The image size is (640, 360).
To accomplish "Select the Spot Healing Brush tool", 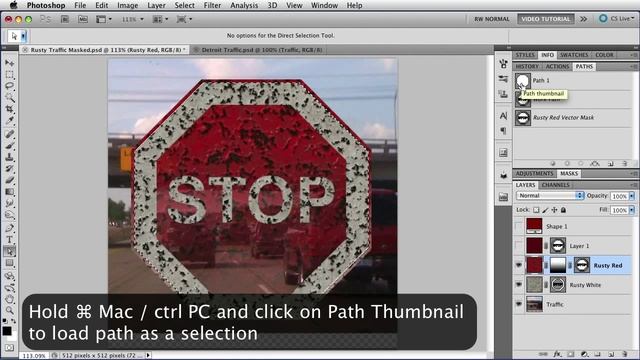I will (9, 133).
